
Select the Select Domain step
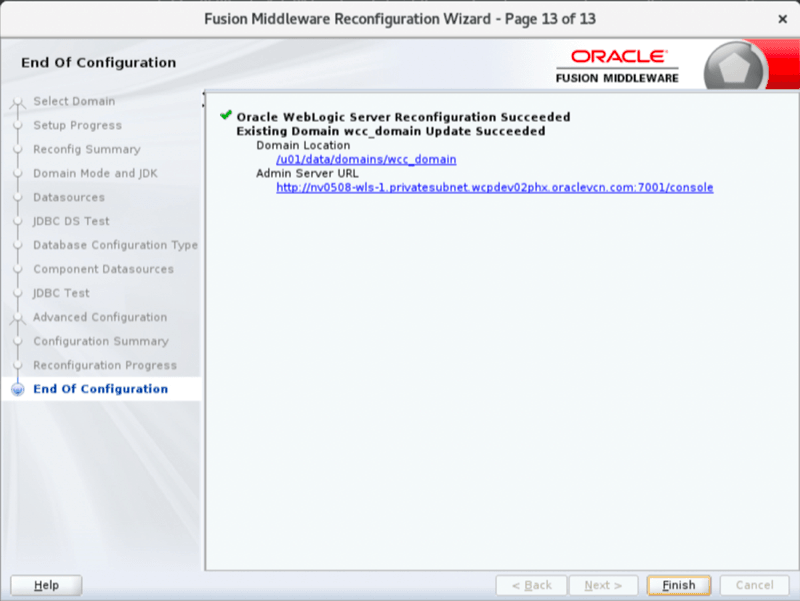[74, 101]
